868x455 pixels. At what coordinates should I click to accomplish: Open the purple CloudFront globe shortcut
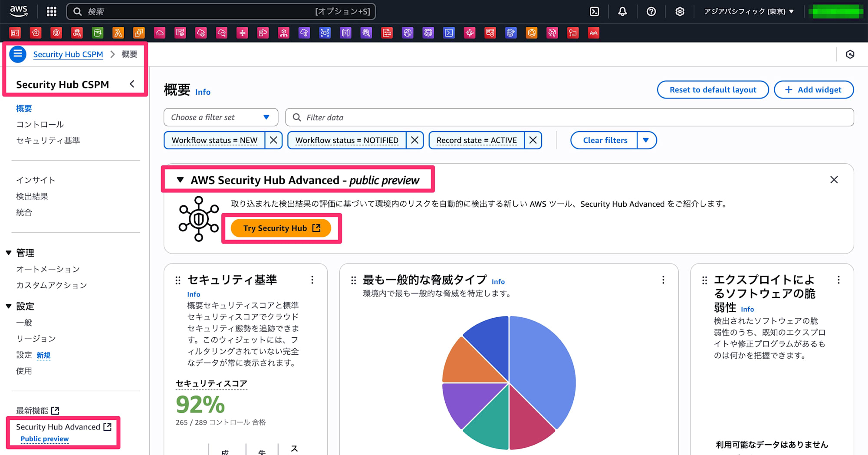point(408,33)
